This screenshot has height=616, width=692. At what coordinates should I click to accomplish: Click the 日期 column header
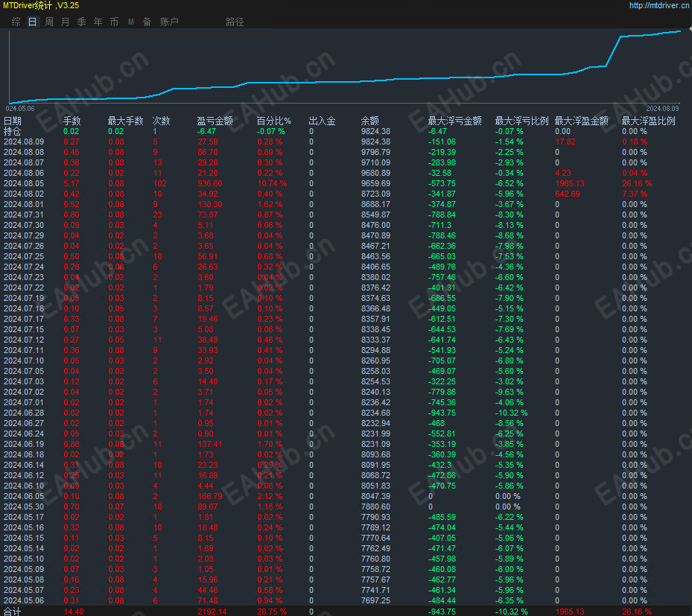[x=13, y=121]
